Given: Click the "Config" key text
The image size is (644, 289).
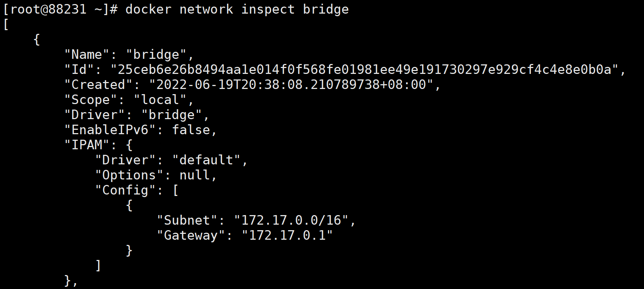Looking at the screenshot, I should tap(125, 190).
